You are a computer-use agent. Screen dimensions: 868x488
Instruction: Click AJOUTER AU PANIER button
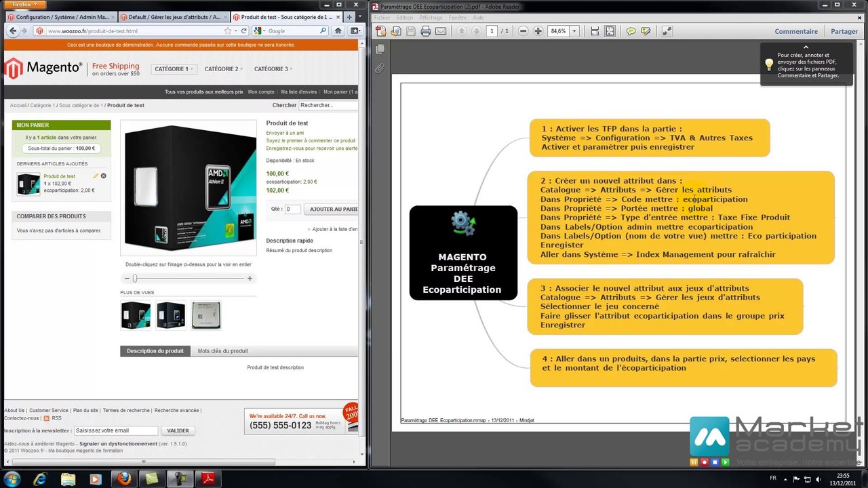[x=331, y=209]
